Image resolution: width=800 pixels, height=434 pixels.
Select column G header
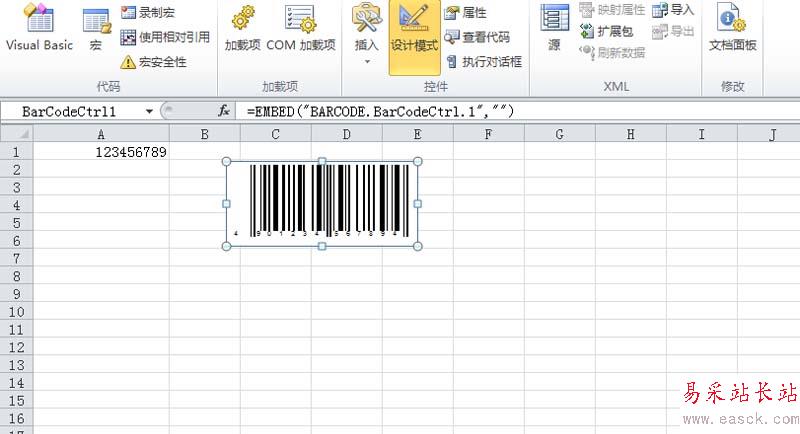tap(559, 134)
